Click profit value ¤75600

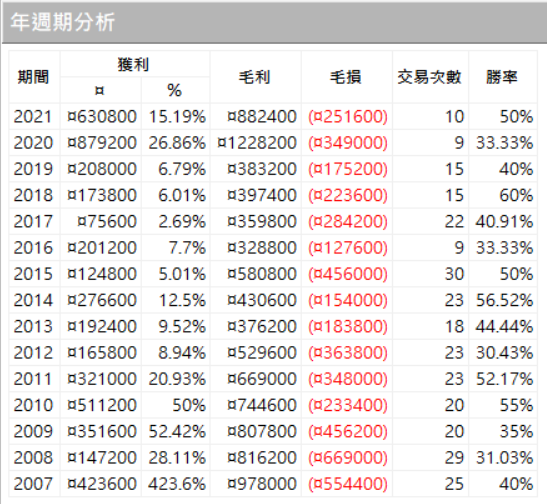107,221
